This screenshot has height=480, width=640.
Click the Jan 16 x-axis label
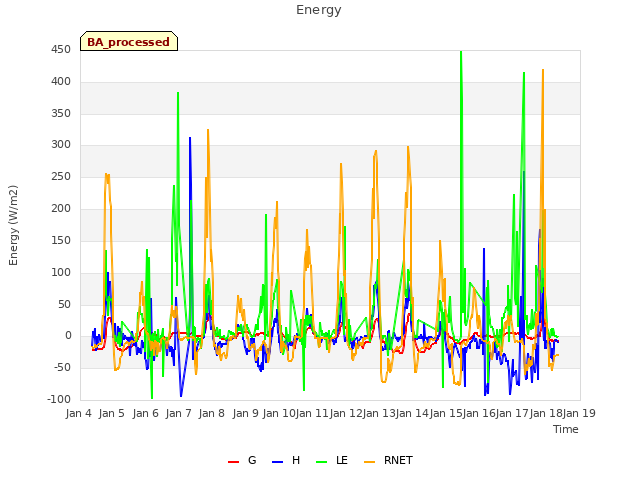tap(479, 413)
